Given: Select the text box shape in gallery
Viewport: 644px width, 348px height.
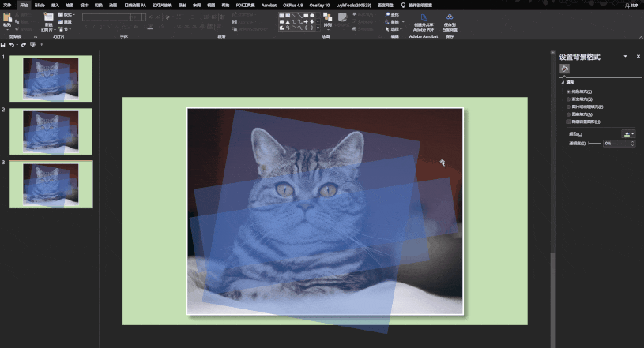Looking at the screenshot, I should pyautogui.click(x=281, y=16).
